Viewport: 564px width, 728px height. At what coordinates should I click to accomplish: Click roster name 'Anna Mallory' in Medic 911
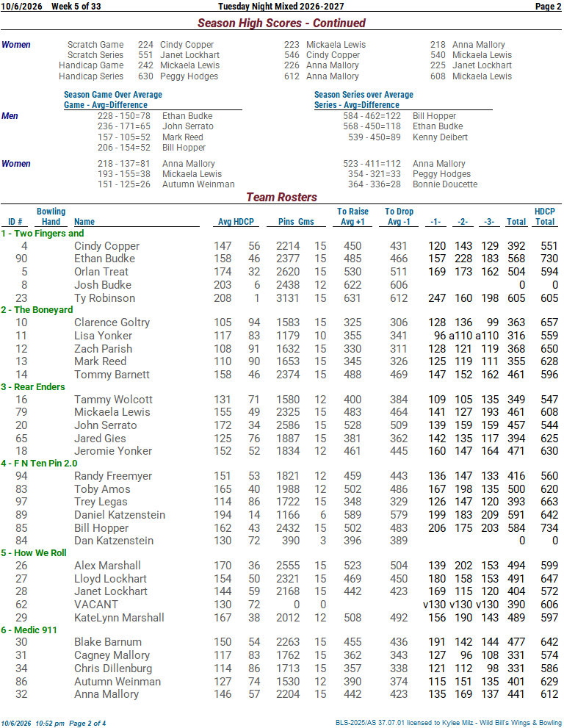(x=106, y=694)
